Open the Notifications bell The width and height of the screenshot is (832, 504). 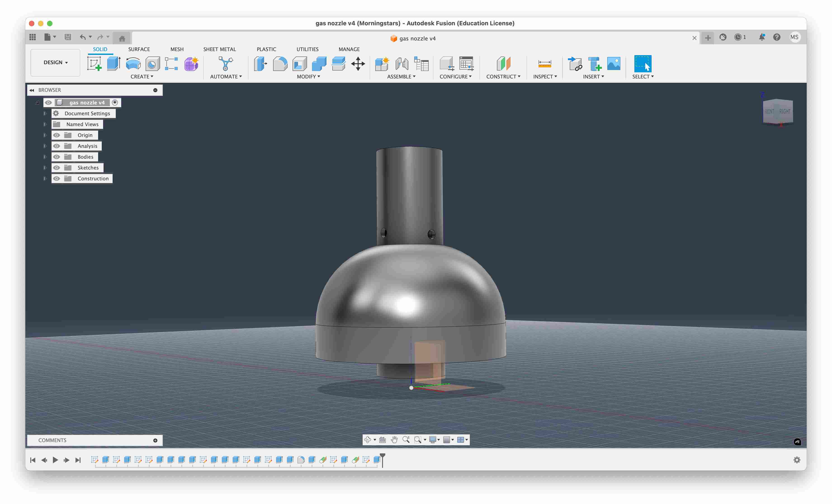762,37
